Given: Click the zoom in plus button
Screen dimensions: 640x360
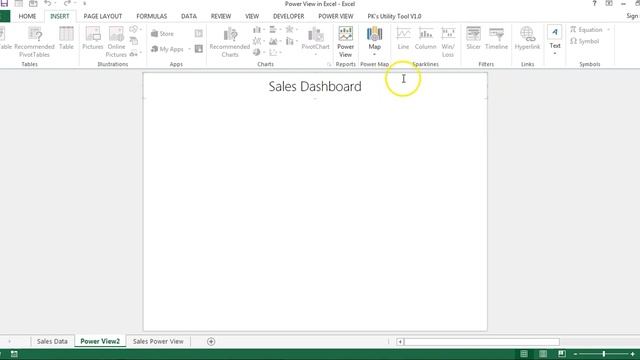Looking at the screenshot, I should tap(632, 354).
